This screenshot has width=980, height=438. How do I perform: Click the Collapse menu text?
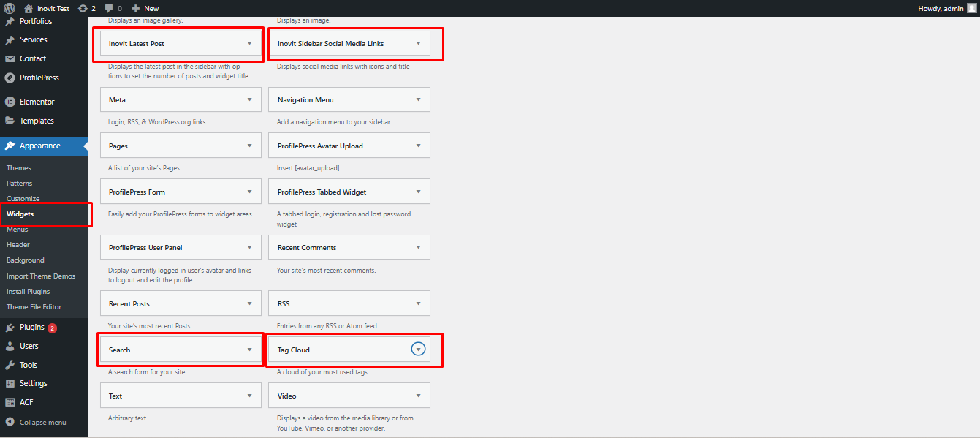point(43,422)
